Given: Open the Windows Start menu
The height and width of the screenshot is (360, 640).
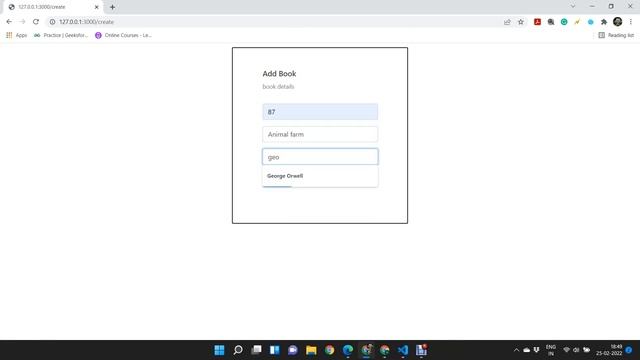Looking at the screenshot, I should [220, 350].
